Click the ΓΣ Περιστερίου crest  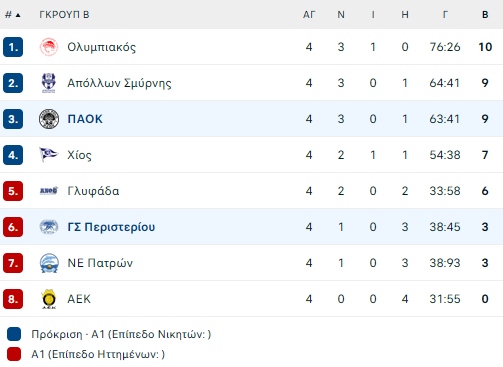click(x=49, y=227)
